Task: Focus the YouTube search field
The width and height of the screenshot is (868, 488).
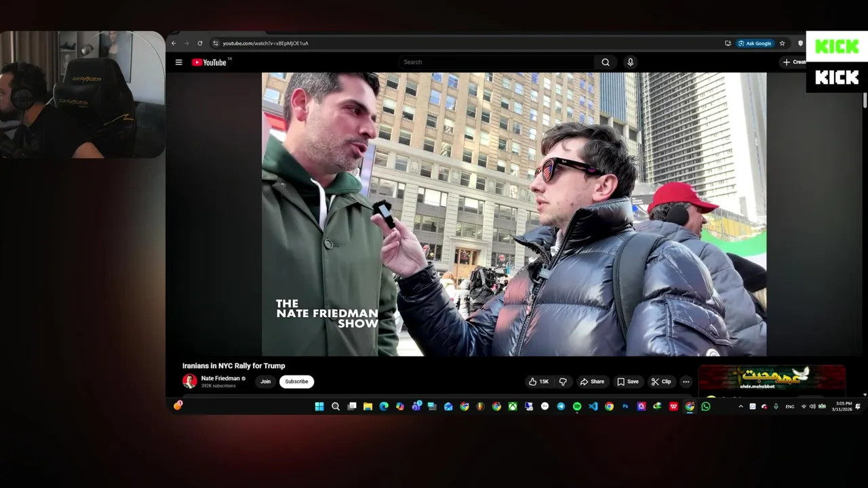Action: click(496, 62)
